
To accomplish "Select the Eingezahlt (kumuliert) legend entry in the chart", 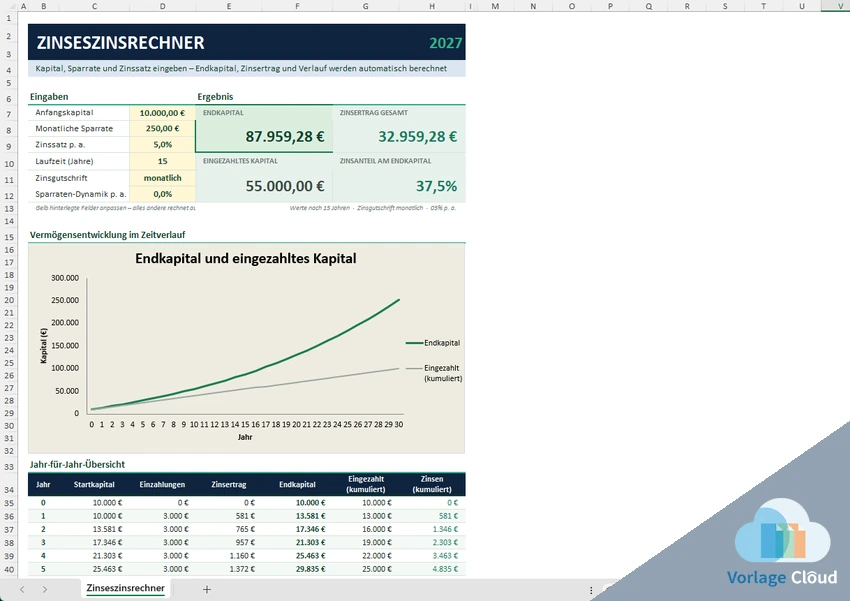I will point(434,373).
